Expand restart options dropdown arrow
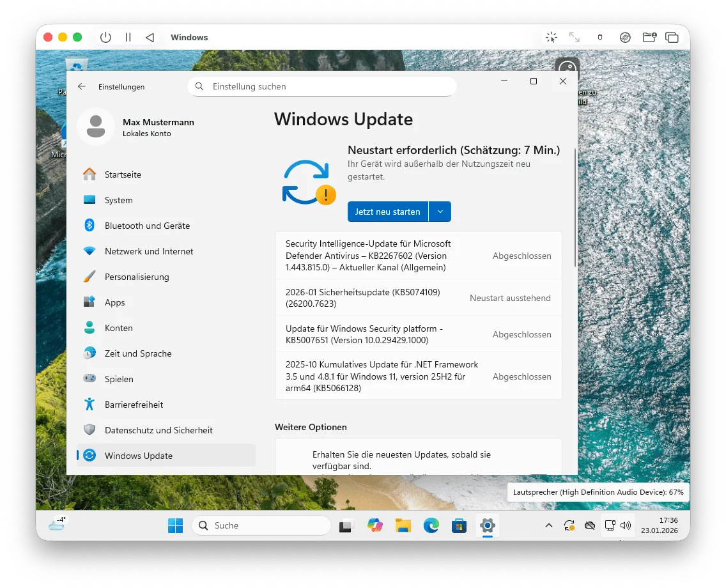 [x=440, y=212]
